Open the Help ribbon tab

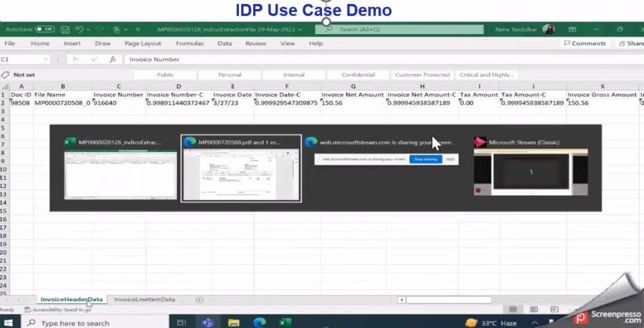[x=316, y=43]
